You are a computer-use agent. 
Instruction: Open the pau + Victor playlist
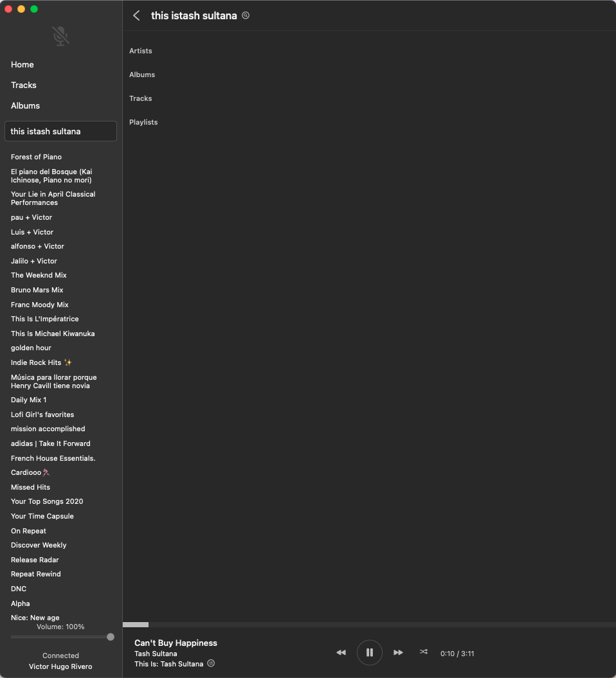[x=32, y=217]
